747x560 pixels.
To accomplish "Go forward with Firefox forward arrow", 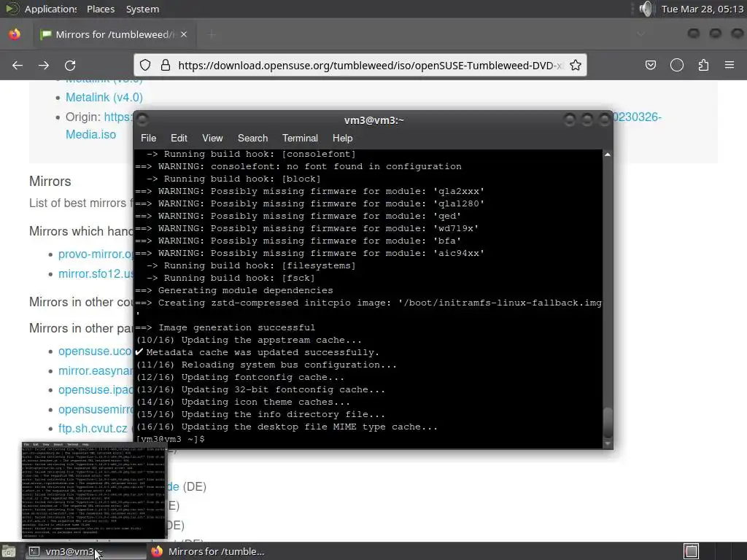I will point(44,65).
